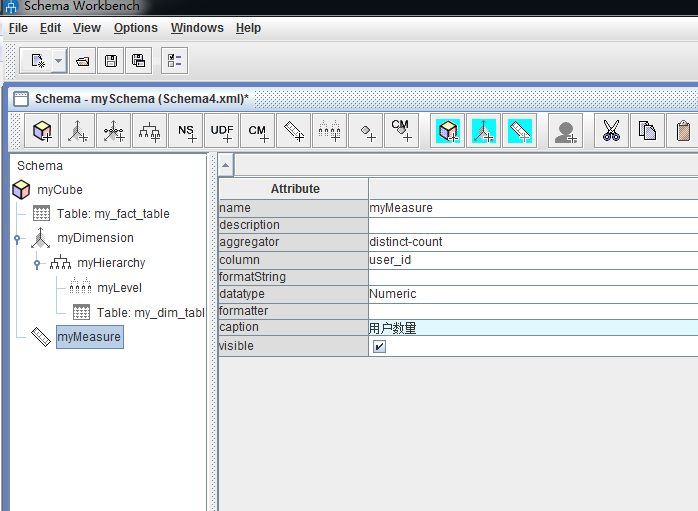Open the dropdown arrow beside New button
Screen dimensions: 698x511
(x=58, y=61)
